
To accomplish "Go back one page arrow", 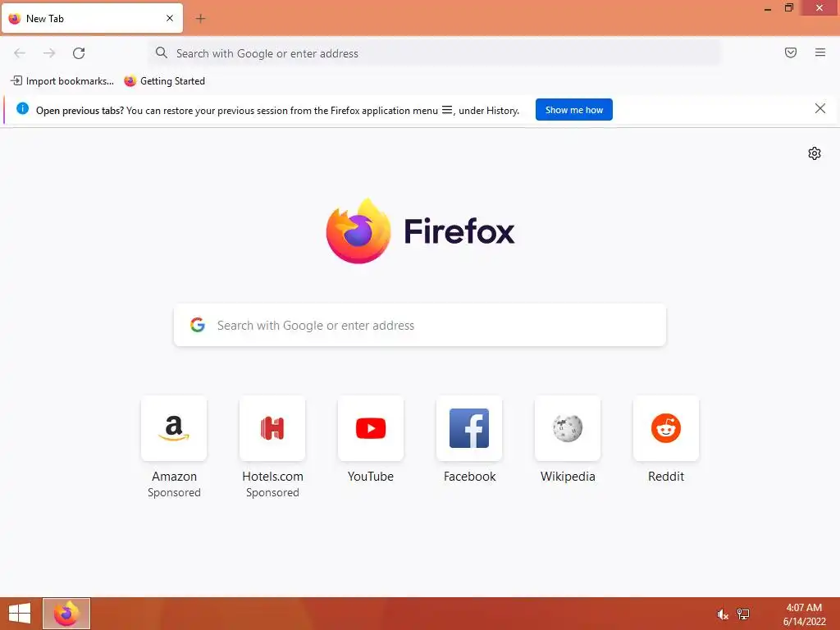I will 20,53.
